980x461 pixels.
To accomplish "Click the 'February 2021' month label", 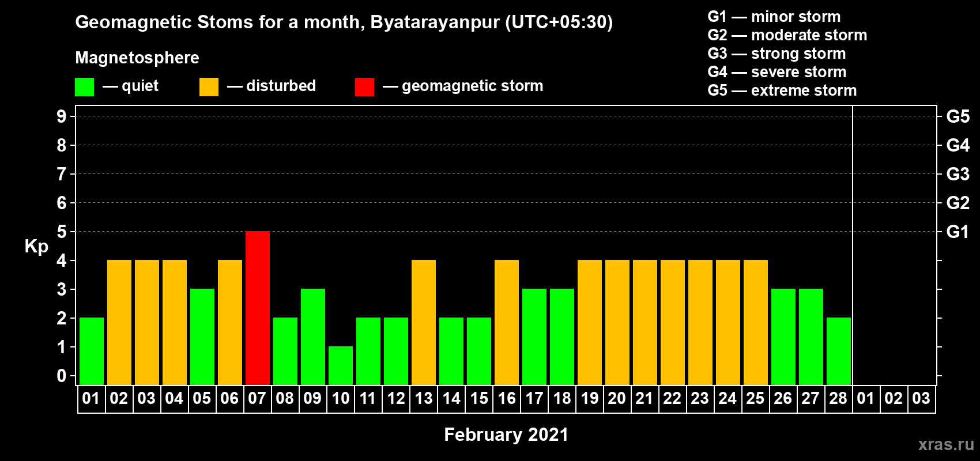I will 506,434.
